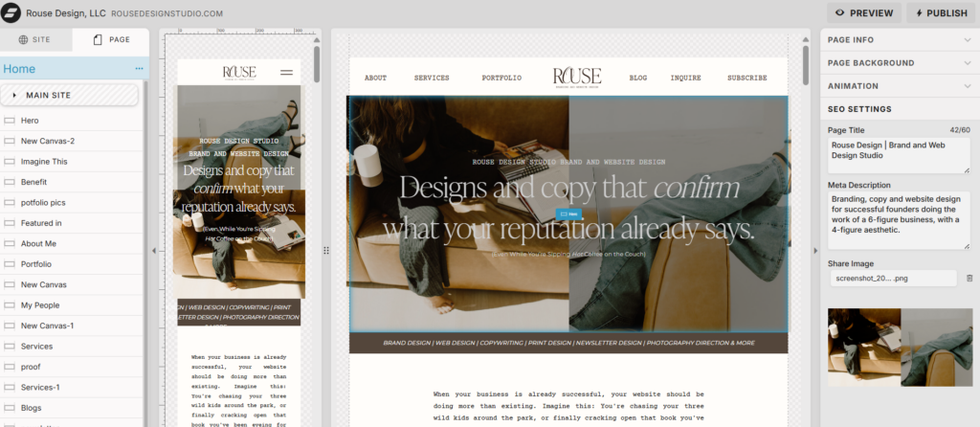Image resolution: width=980 pixels, height=427 pixels.
Task: Click the canvas icon beside About Me
Action: (10, 243)
